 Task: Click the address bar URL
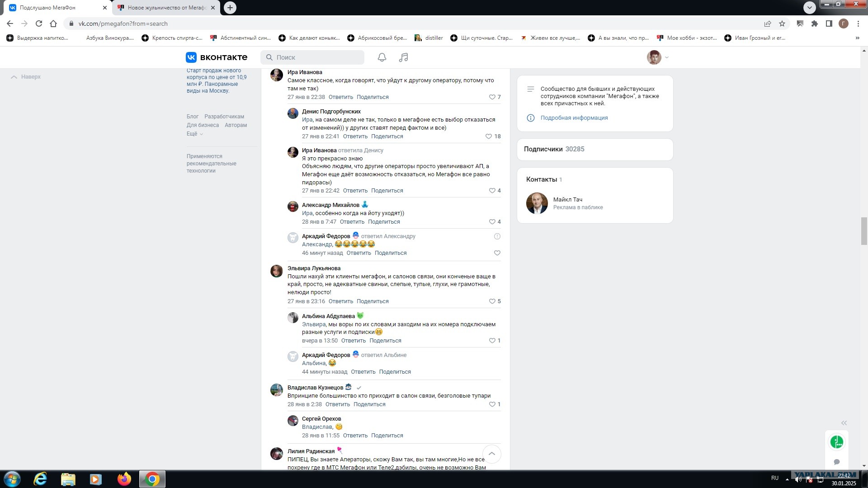pos(123,23)
